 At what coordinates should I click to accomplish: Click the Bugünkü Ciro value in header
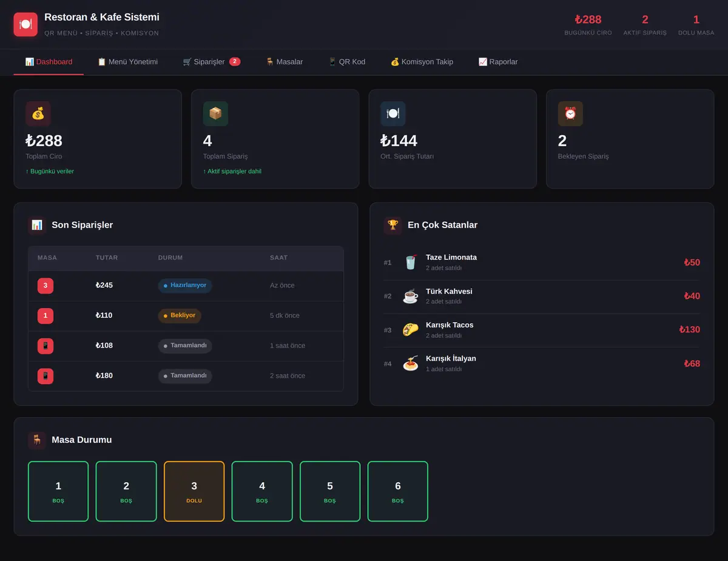(x=588, y=19)
